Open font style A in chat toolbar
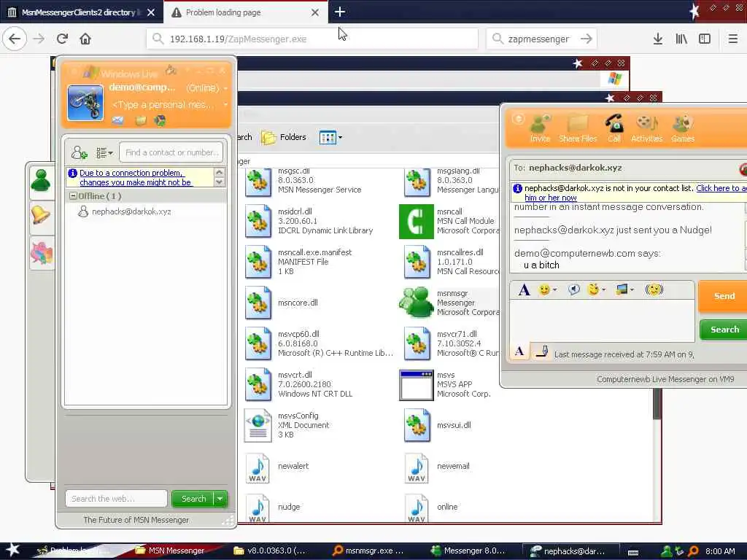747x560 pixels. (524, 289)
